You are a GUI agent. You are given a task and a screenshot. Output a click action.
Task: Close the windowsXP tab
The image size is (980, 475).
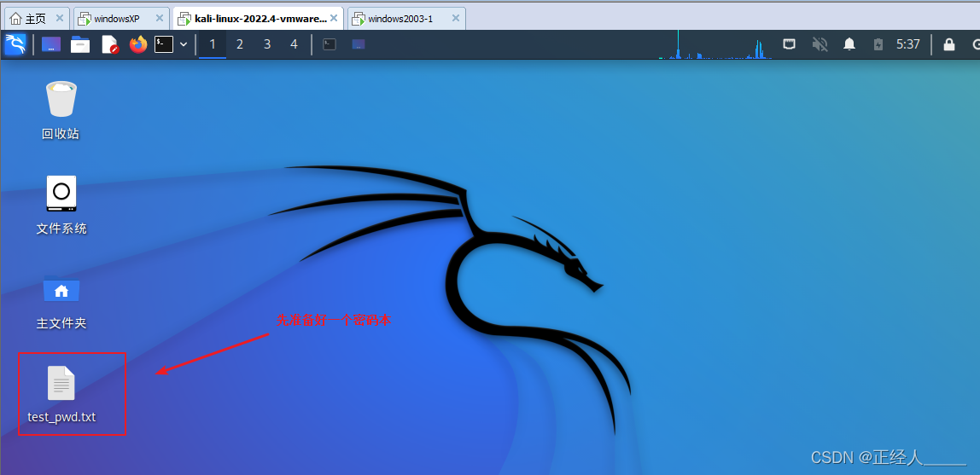pos(160,19)
